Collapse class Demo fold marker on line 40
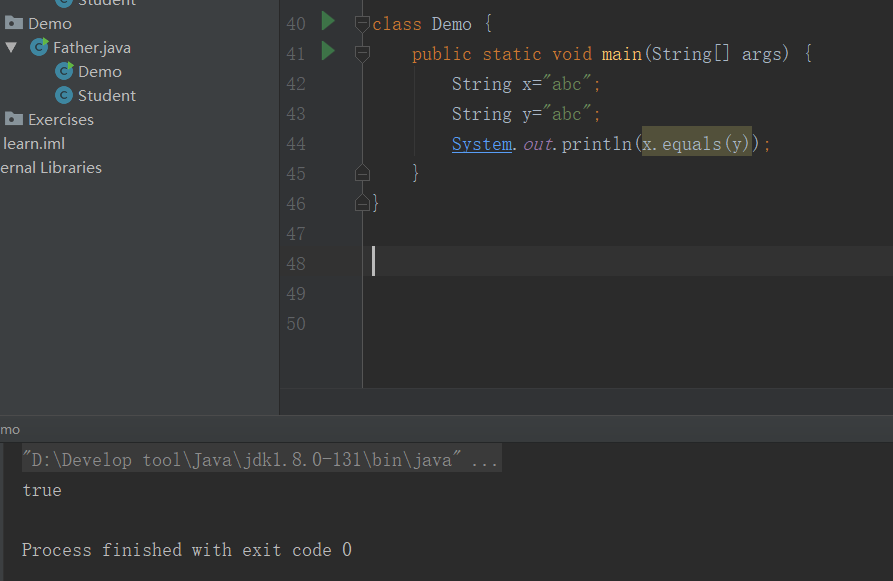The image size is (893, 581). click(x=362, y=24)
